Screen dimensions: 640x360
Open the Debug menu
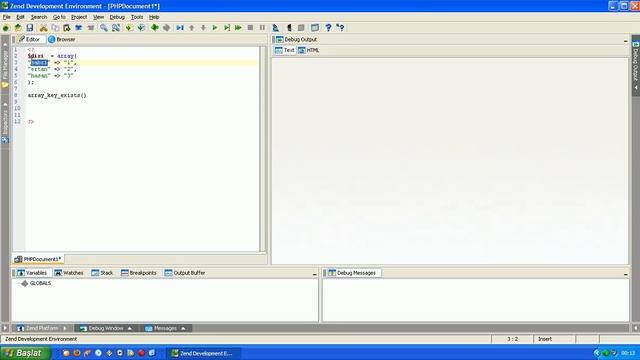[117, 17]
